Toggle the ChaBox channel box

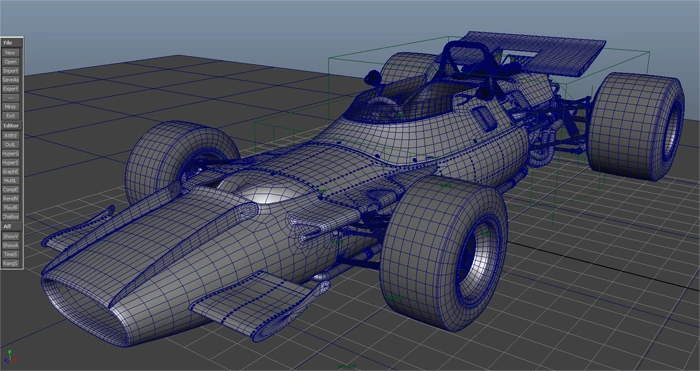coord(11,217)
